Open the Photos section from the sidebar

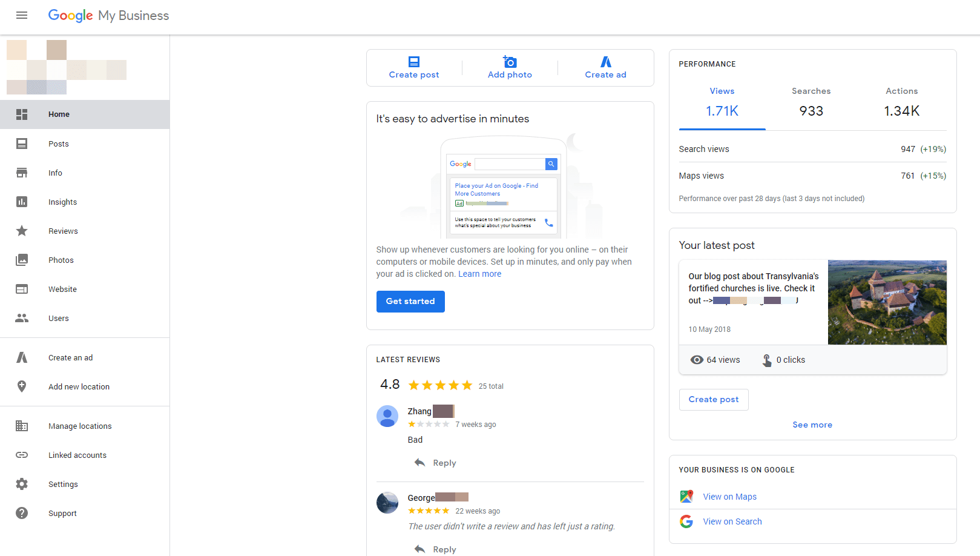click(x=22, y=260)
